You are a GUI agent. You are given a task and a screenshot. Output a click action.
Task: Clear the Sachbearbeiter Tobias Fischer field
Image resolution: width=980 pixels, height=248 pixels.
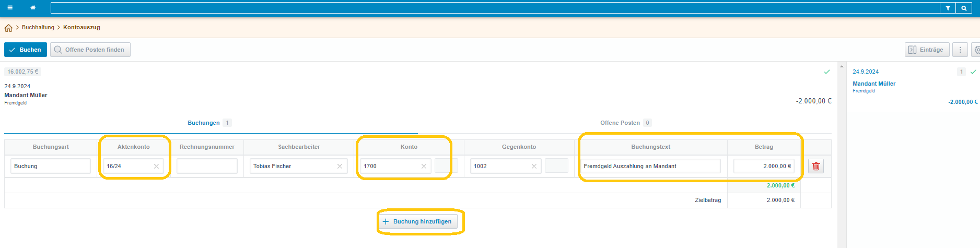click(x=340, y=166)
